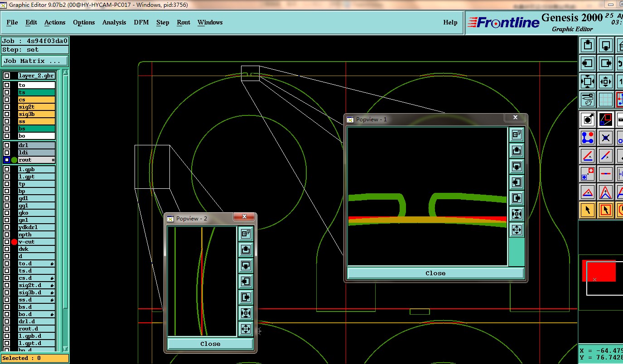Toggle the v-cut layer checkbox

pyautogui.click(x=7, y=242)
